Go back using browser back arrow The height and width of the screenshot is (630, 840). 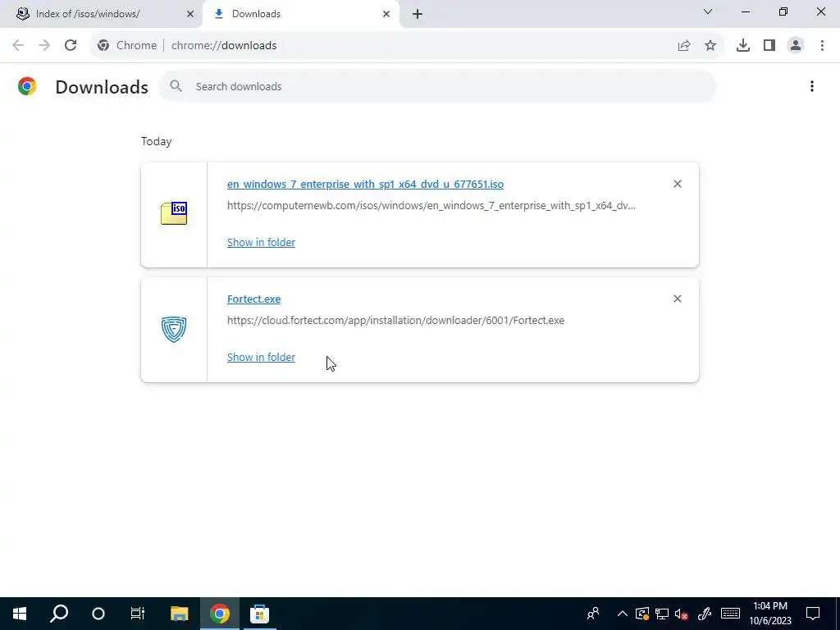pos(18,46)
